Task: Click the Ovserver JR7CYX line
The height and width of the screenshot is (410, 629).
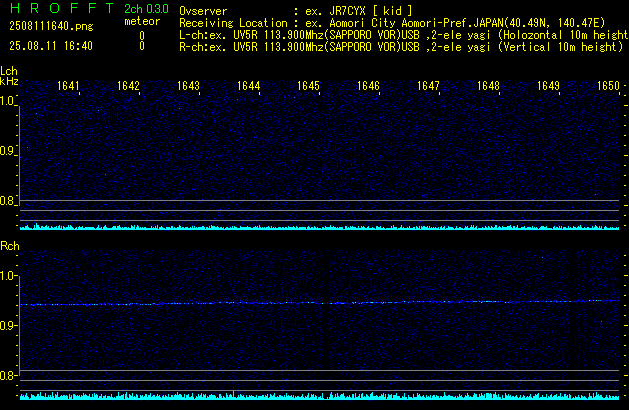Action: click(x=296, y=11)
